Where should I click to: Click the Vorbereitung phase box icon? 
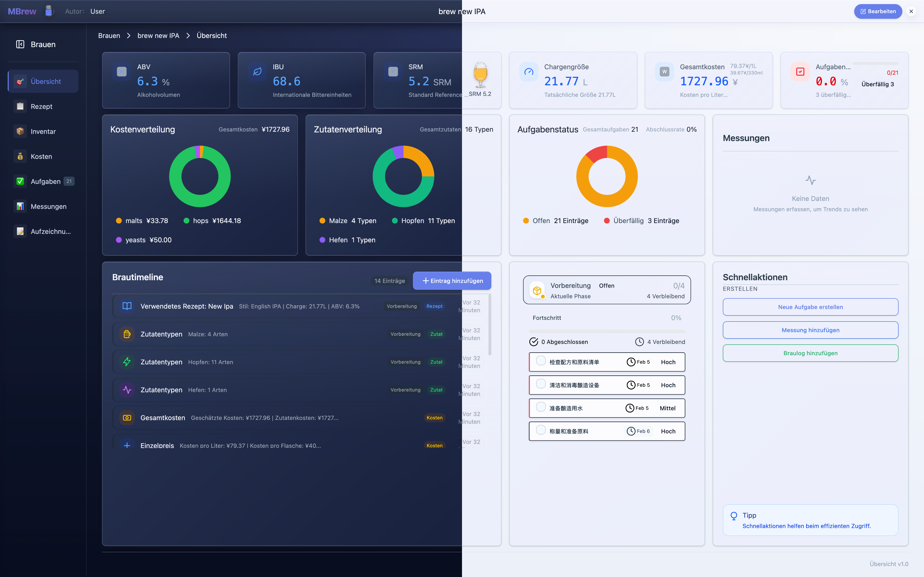coord(537,290)
